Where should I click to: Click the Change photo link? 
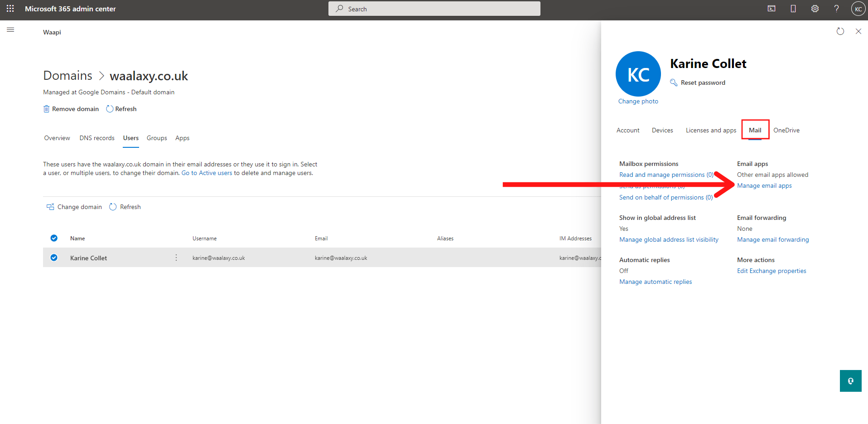[x=638, y=101]
